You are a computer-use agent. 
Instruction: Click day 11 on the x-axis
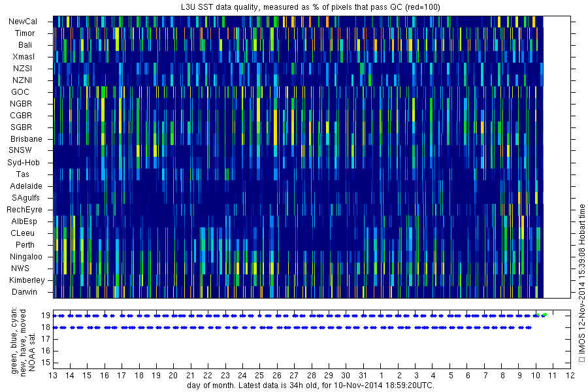553,376
